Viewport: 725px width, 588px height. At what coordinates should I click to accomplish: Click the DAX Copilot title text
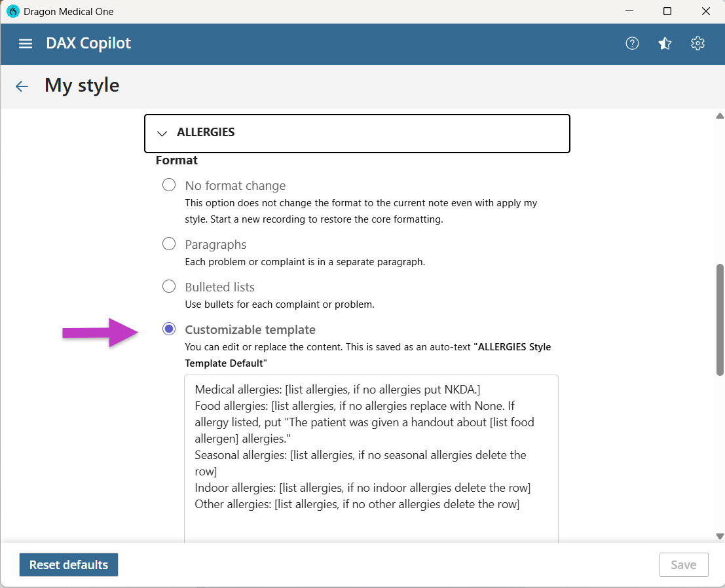click(88, 43)
